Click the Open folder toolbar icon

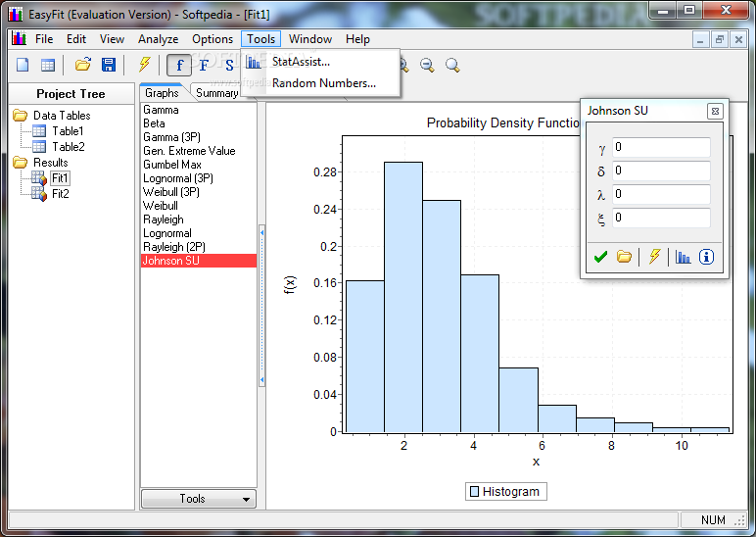[83, 64]
